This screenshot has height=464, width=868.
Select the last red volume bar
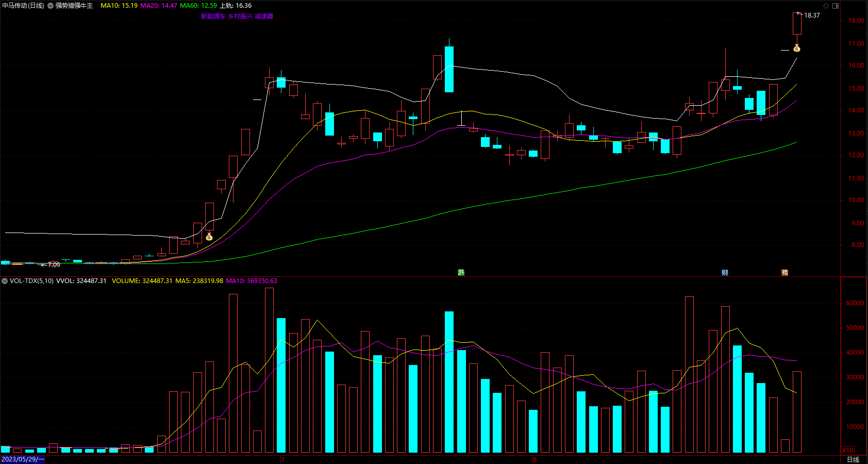pos(797,412)
